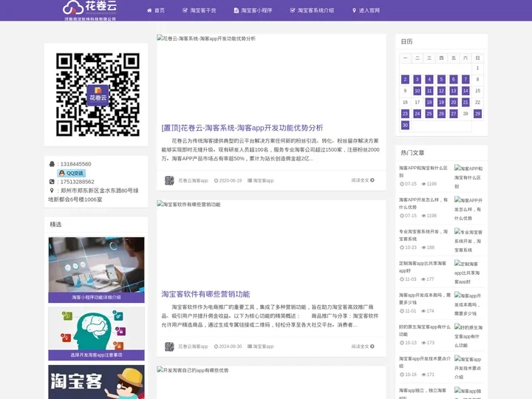532x399 pixels.
Task: Open the 选择开发淘客app注意事项 featured thumbnail
Action: (x=96, y=334)
